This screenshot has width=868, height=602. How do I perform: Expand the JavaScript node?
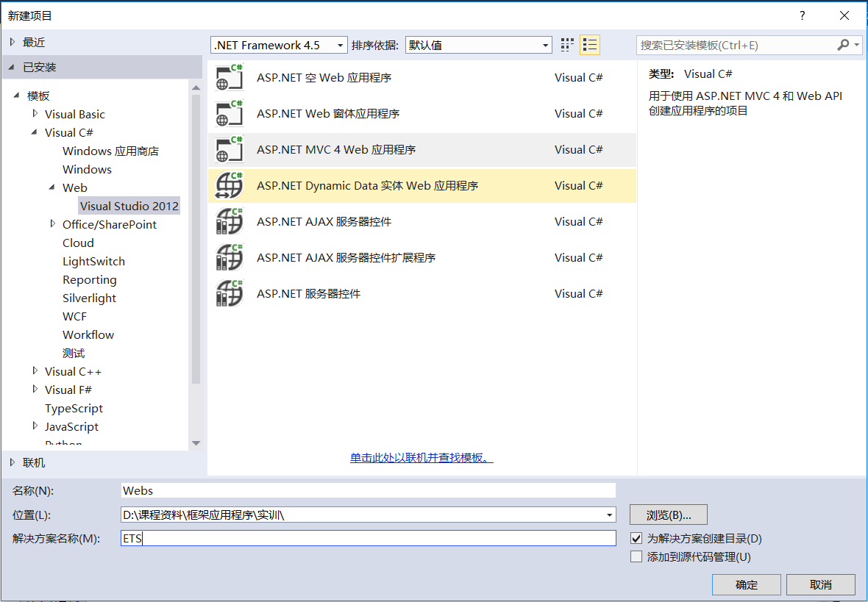click(x=35, y=426)
